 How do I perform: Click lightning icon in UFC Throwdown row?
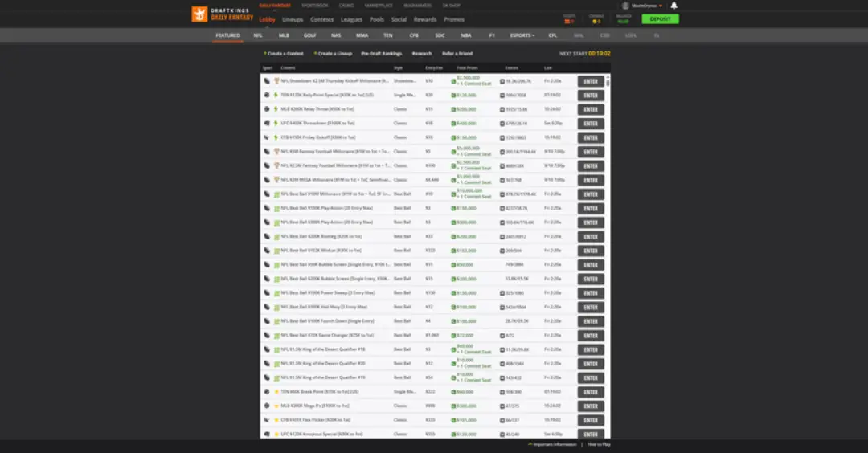276,124
